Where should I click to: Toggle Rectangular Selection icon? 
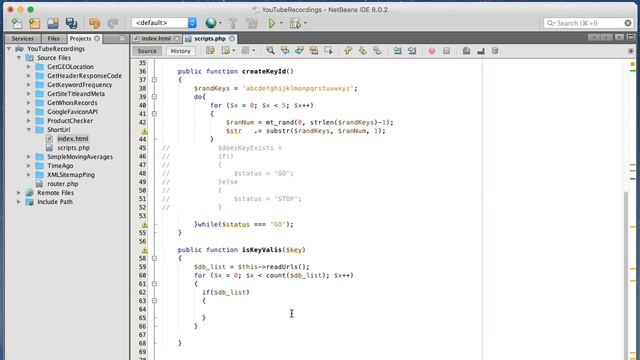click(x=328, y=51)
